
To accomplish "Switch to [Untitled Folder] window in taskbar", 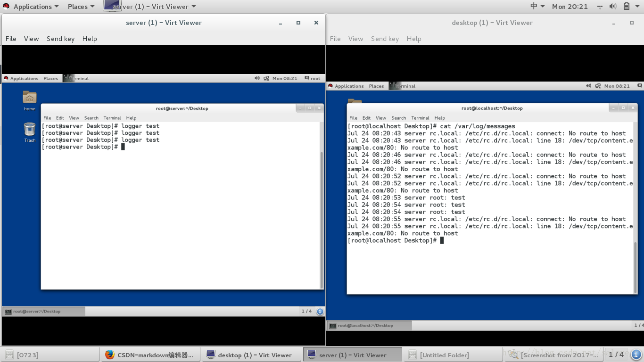I will [453, 355].
